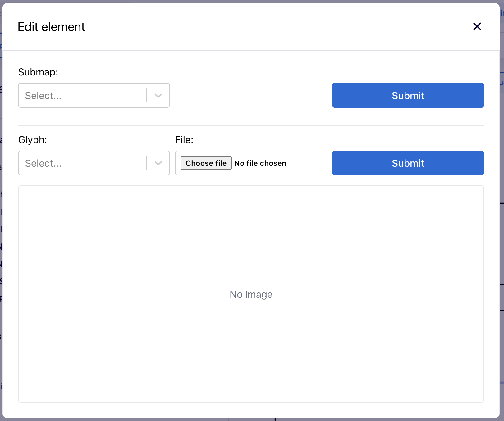Click the Glyph 'Select...' placeholder text
The height and width of the screenshot is (421, 504).
click(x=44, y=163)
